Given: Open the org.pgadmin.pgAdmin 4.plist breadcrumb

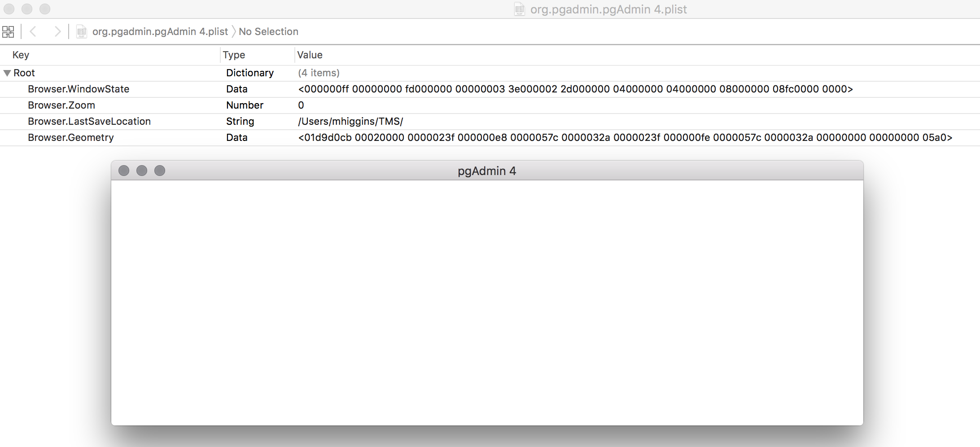Looking at the screenshot, I should click(160, 31).
